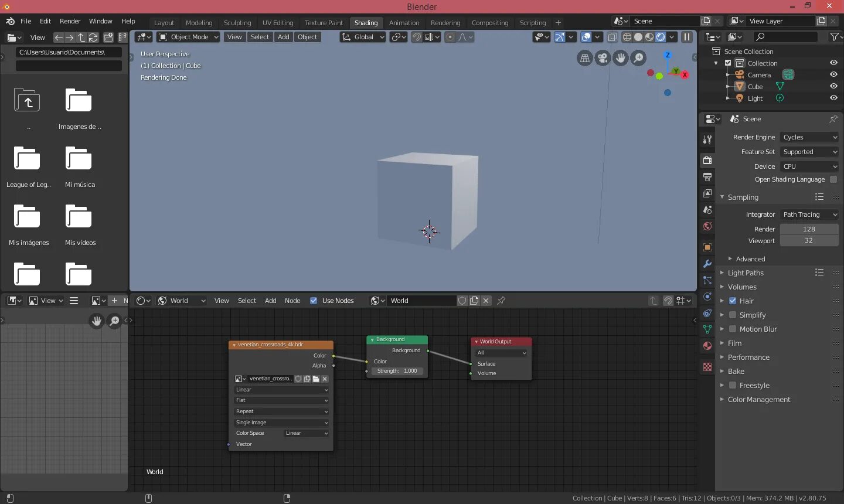The height and width of the screenshot is (504, 844).
Task: Enable Open Shading Language checkbox
Action: pos(833,179)
